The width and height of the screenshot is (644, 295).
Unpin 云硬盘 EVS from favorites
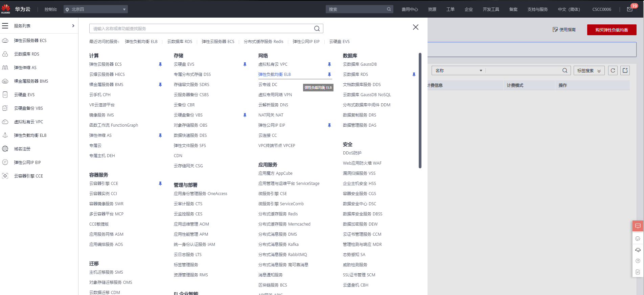click(245, 64)
